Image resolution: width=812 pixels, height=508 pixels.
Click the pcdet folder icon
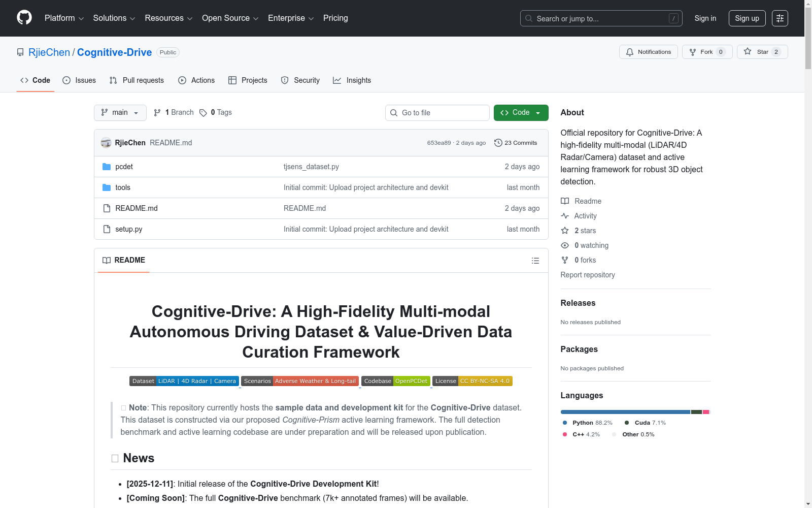tap(107, 167)
